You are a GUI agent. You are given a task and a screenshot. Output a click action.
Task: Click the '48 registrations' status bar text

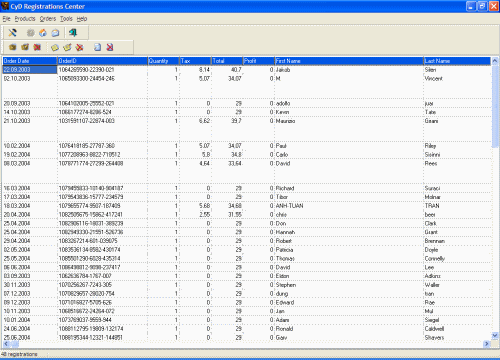19,354
